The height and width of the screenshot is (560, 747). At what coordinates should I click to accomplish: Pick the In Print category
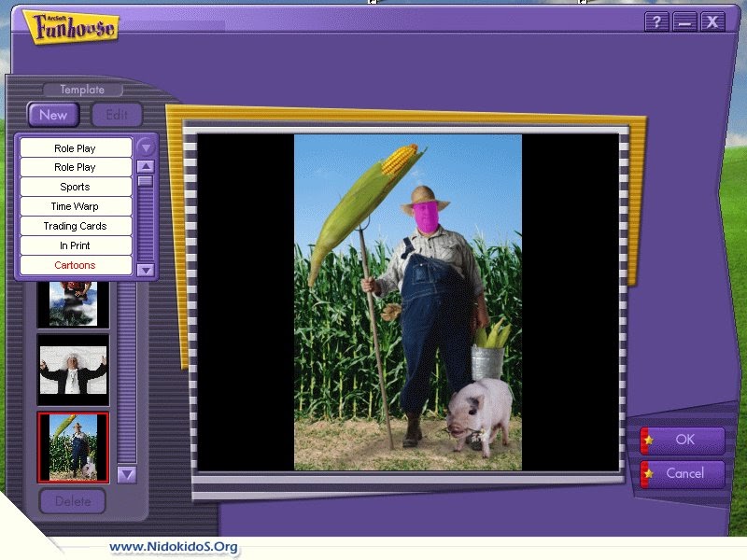coord(76,245)
